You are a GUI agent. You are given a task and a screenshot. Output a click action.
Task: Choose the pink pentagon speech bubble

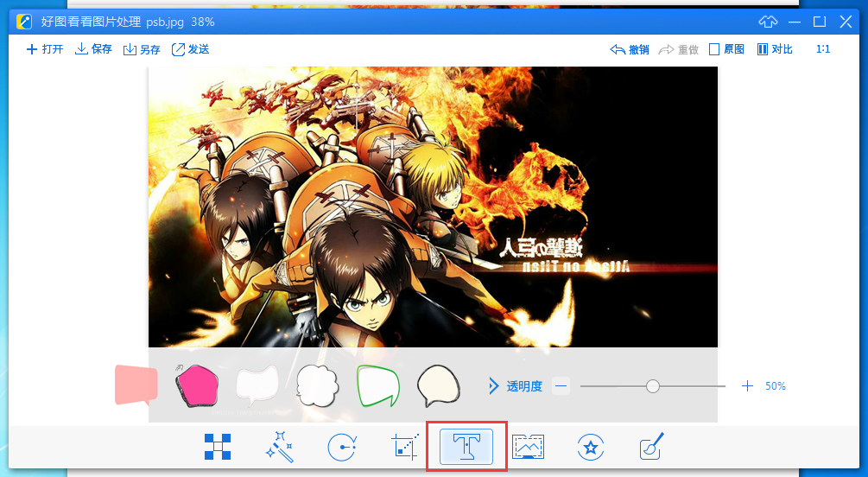click(196, 385)
